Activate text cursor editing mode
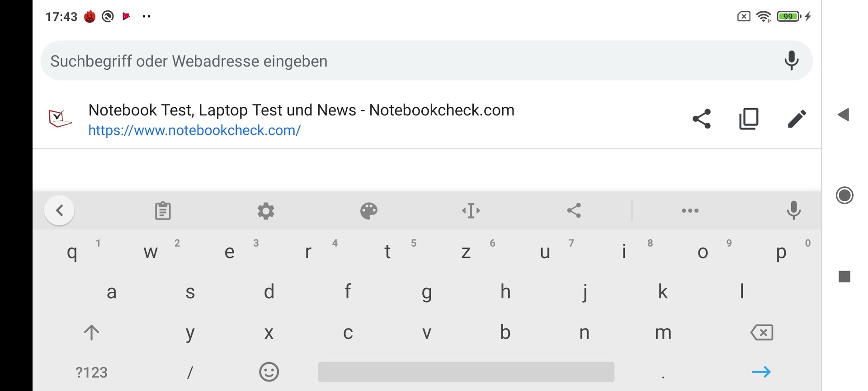The image size is (868, 391). pyautogui.click(x=471, y=211)
